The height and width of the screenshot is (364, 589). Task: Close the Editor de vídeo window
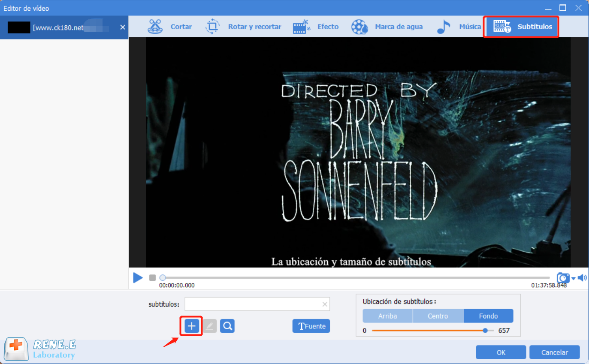click(578, 8)
